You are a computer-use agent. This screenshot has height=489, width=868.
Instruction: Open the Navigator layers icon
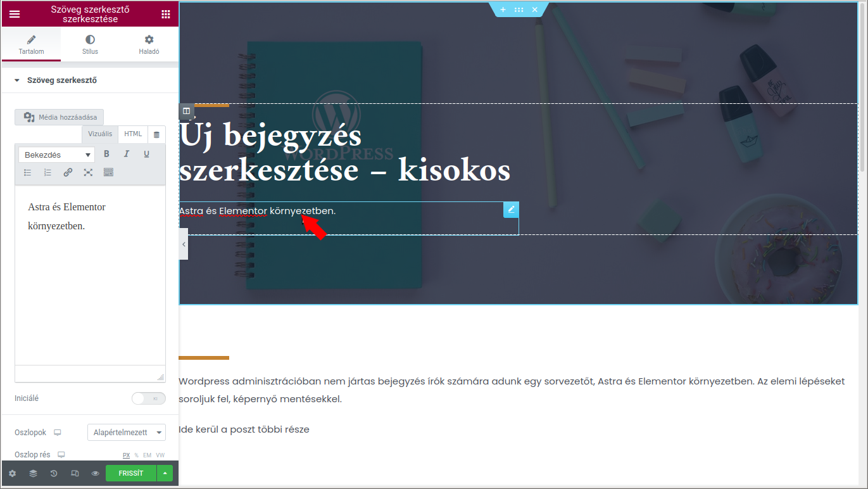pyautogui.click(x=33, y=473)
